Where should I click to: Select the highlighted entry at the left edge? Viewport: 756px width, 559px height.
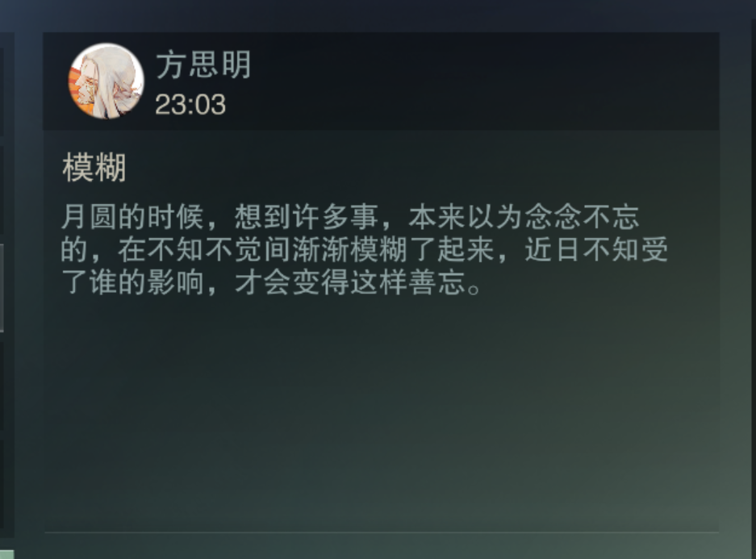click(2, 288)
